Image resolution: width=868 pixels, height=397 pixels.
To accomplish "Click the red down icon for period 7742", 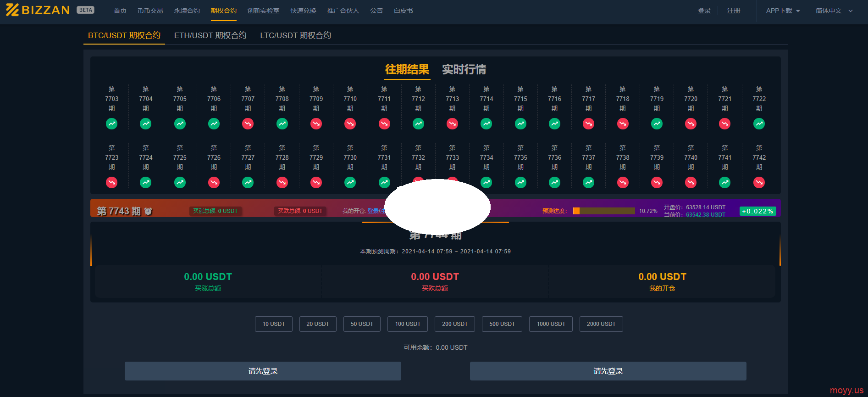I will point(759,182).
